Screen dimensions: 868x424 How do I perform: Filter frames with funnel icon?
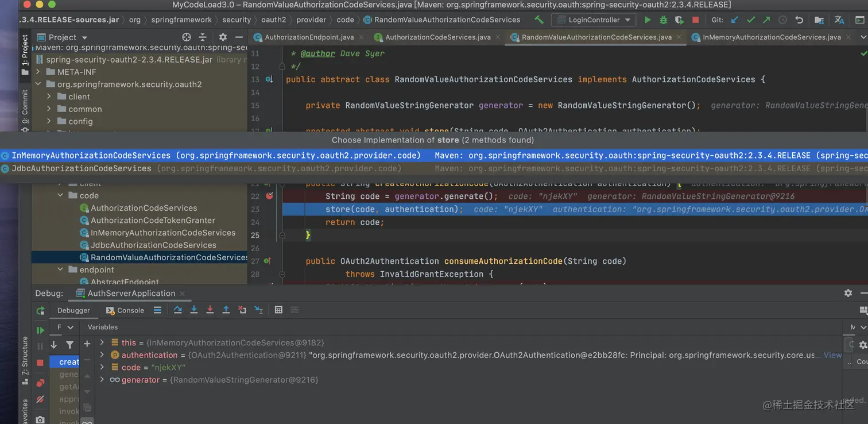[x=69, y=345]
